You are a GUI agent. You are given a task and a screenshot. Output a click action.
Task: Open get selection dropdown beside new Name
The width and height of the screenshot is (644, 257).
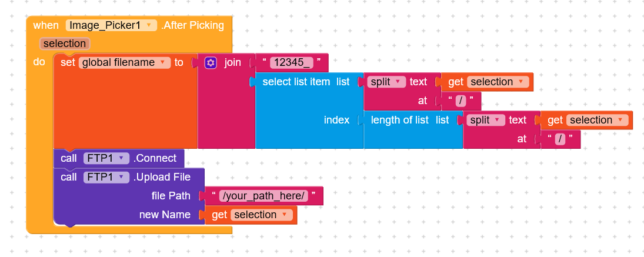coord(285,215)
